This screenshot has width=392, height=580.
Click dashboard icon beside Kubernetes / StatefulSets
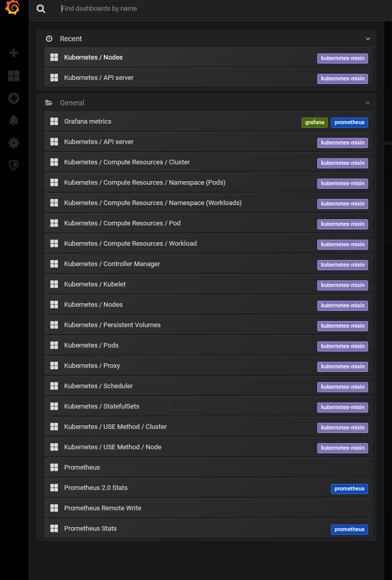click(54, 406)
